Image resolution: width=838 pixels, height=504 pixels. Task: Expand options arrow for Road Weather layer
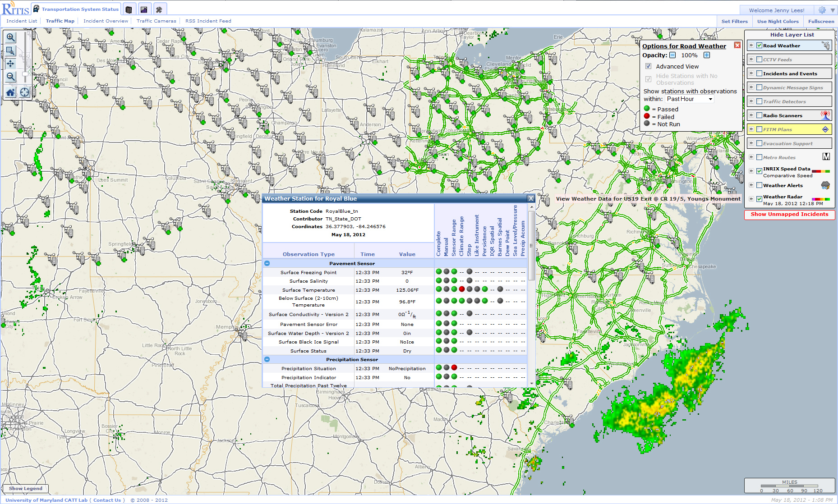point(751,45)
